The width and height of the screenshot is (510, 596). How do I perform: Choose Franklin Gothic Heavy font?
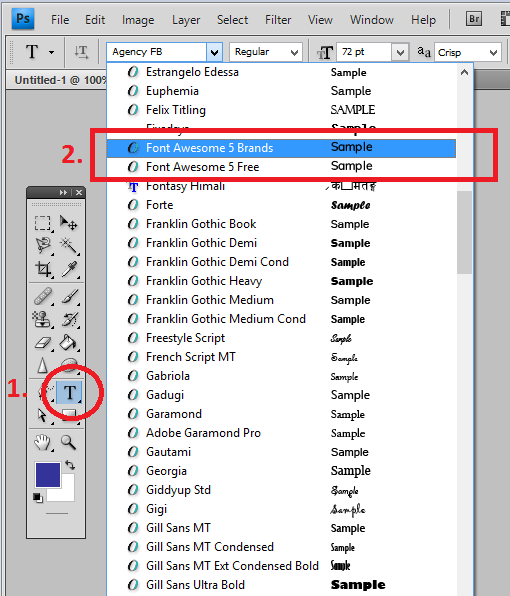point(281,281)
